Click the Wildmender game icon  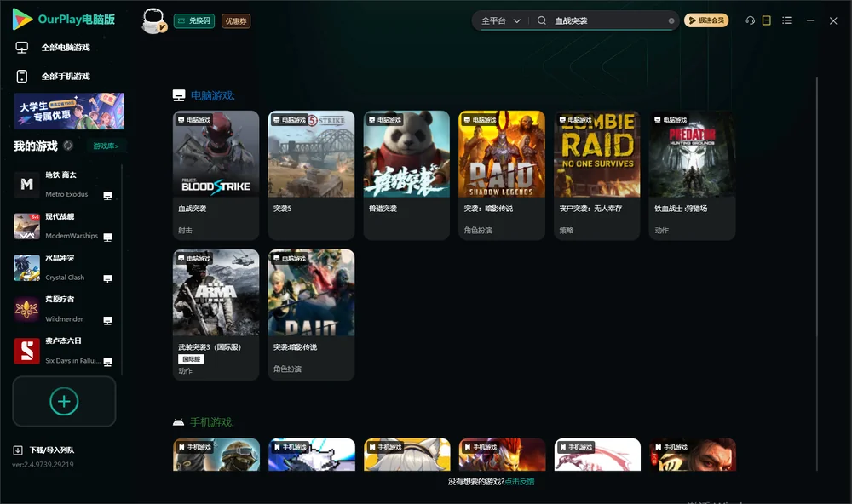click(26, 310)
